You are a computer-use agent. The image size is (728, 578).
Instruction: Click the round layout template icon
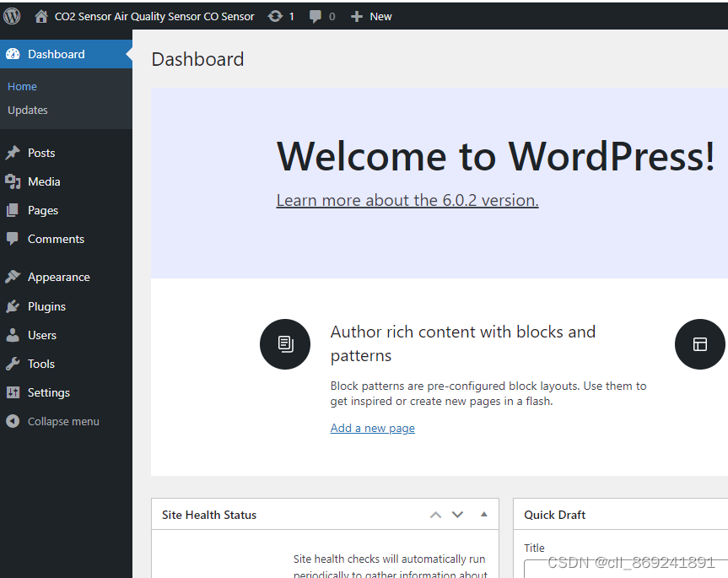coord(699,344)
